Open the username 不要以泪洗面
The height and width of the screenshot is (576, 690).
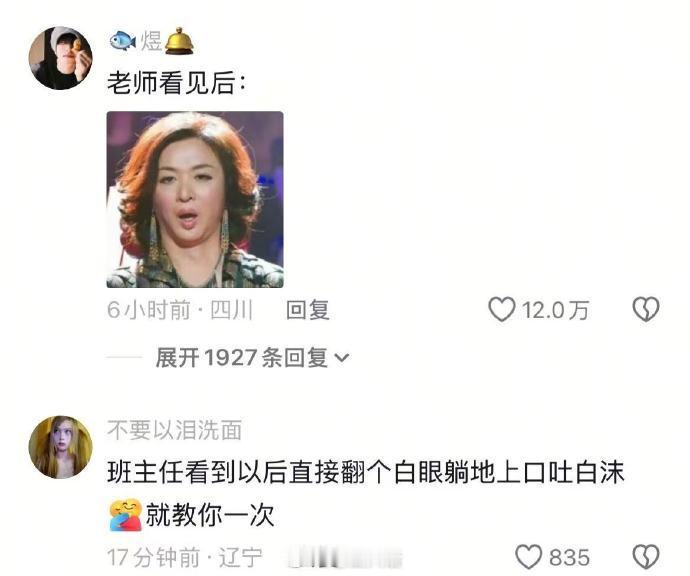(175, 430)
